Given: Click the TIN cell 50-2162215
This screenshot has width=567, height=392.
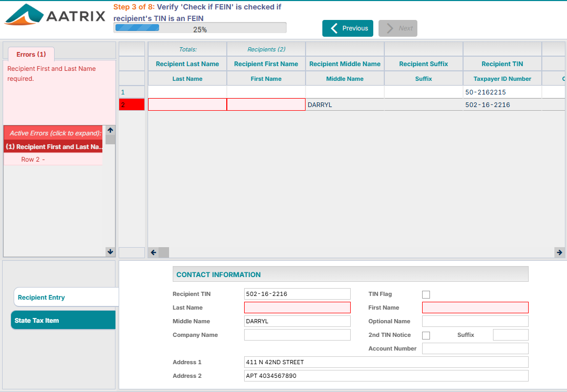Looking at the screenshot, I should 502,92.
